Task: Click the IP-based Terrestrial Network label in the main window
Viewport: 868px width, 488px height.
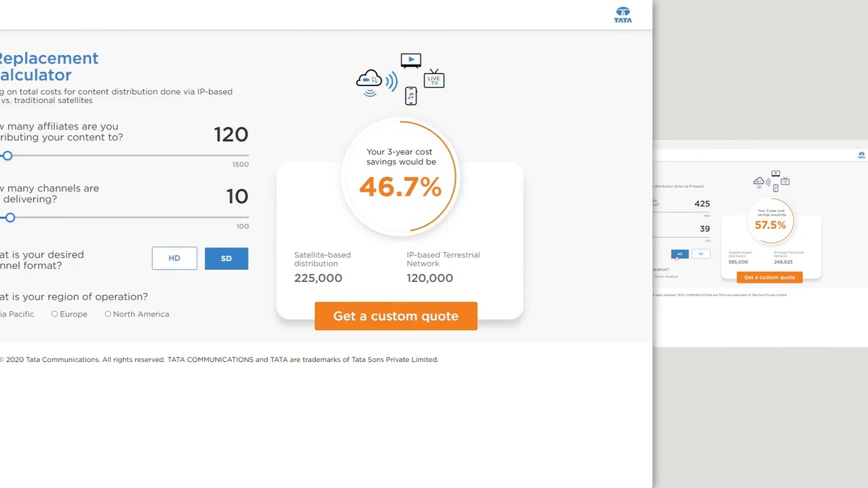Action: point(443,259)
